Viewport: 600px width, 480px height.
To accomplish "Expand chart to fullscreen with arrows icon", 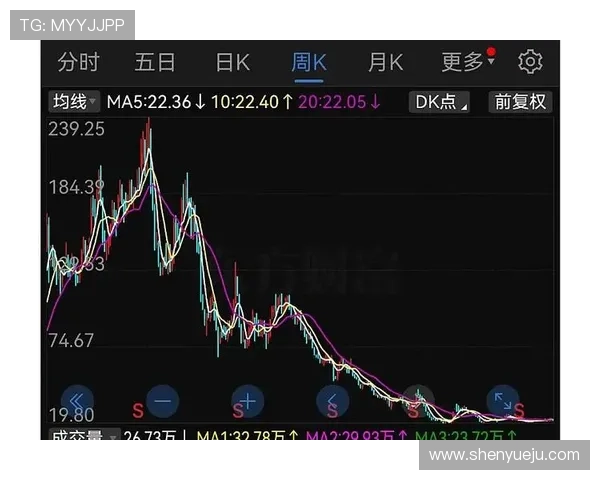I will pyautogui.click(x=502, y=401).
